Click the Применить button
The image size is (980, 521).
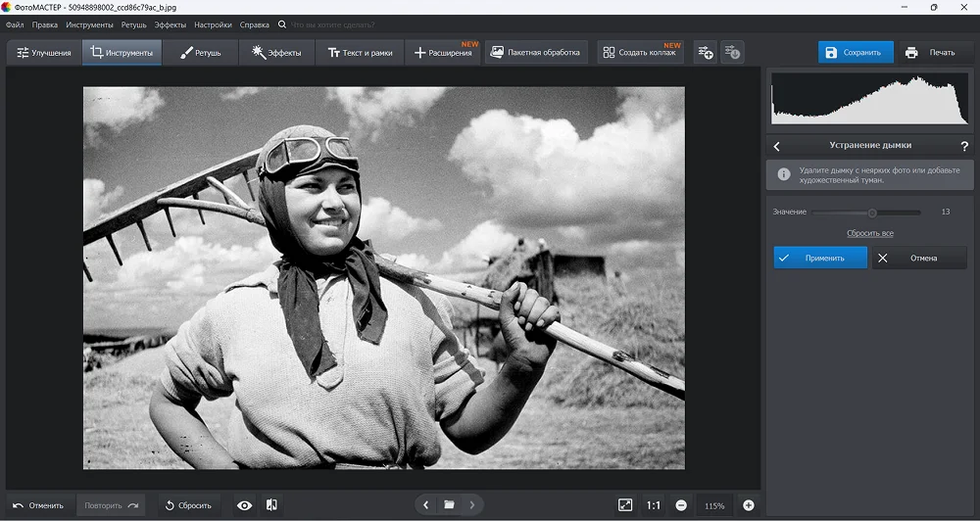tap(820, 258)
